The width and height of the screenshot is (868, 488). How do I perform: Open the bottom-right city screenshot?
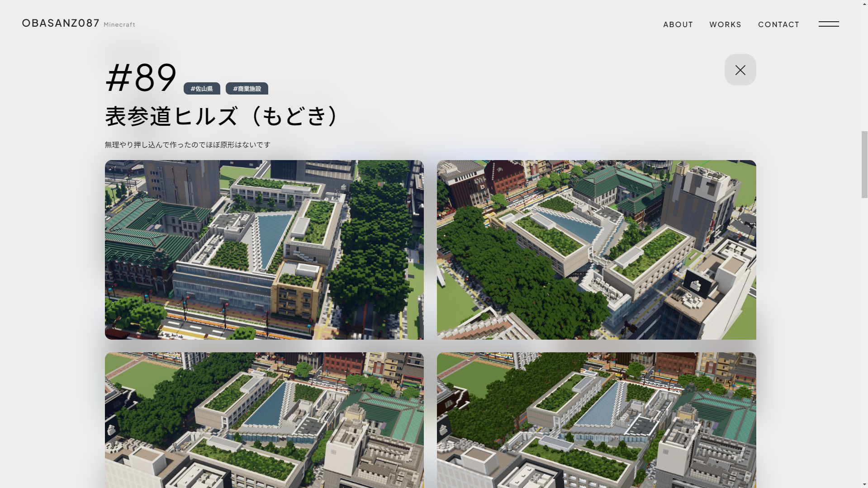(596, 420)
